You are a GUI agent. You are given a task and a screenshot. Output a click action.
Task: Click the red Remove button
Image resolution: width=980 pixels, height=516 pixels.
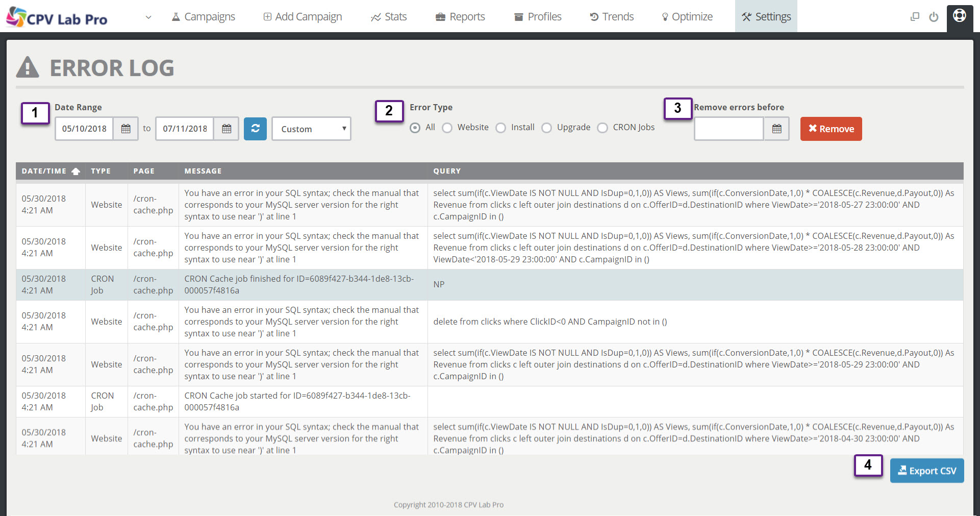(x=831, y=129)
